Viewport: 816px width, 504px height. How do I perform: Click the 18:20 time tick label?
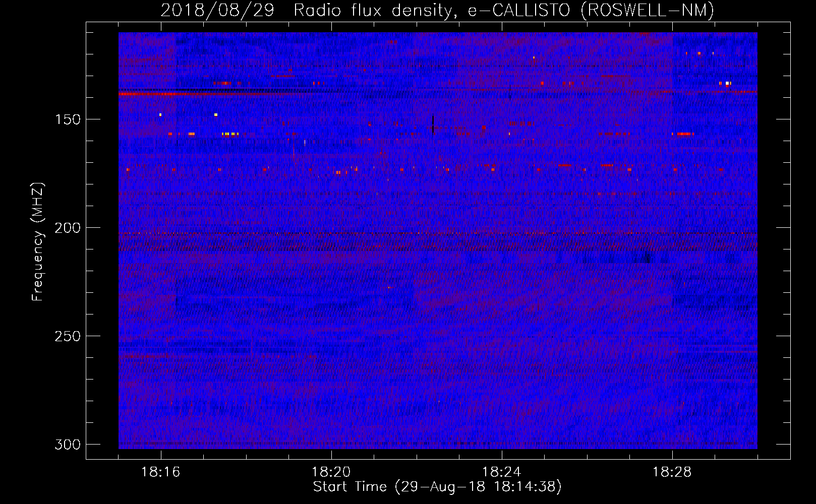coord(331,472)
